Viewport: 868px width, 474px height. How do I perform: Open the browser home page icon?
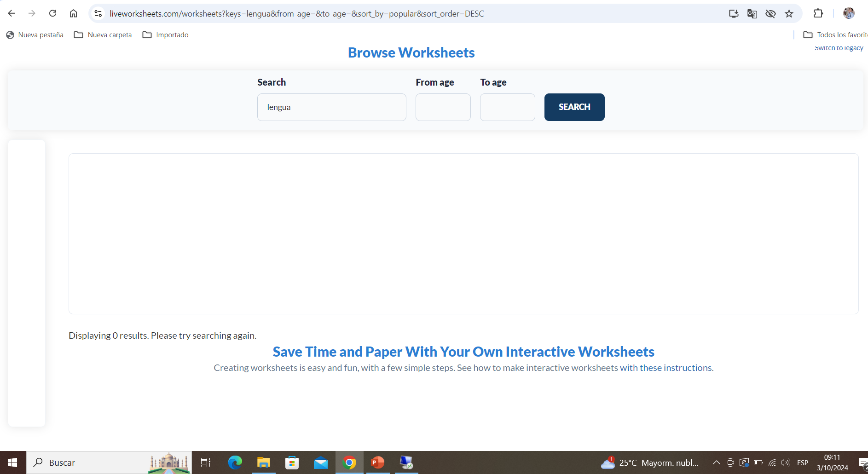point(73,13)
